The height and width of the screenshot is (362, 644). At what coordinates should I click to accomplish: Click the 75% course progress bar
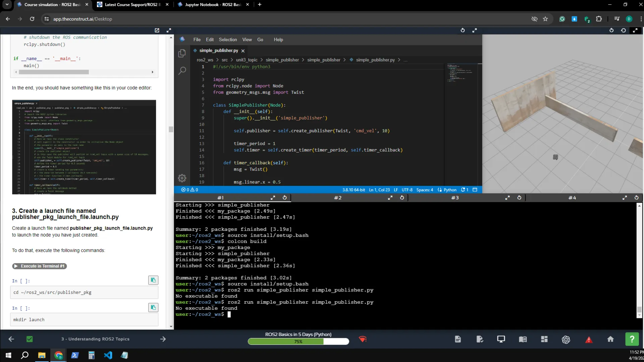[x=298, y=342]
